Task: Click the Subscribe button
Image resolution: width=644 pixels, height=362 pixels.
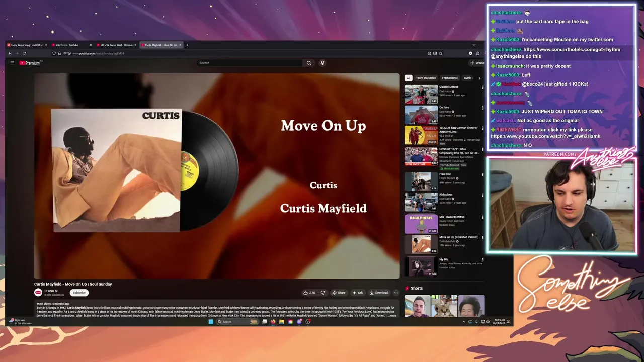Action: click(x=79, y=293)
